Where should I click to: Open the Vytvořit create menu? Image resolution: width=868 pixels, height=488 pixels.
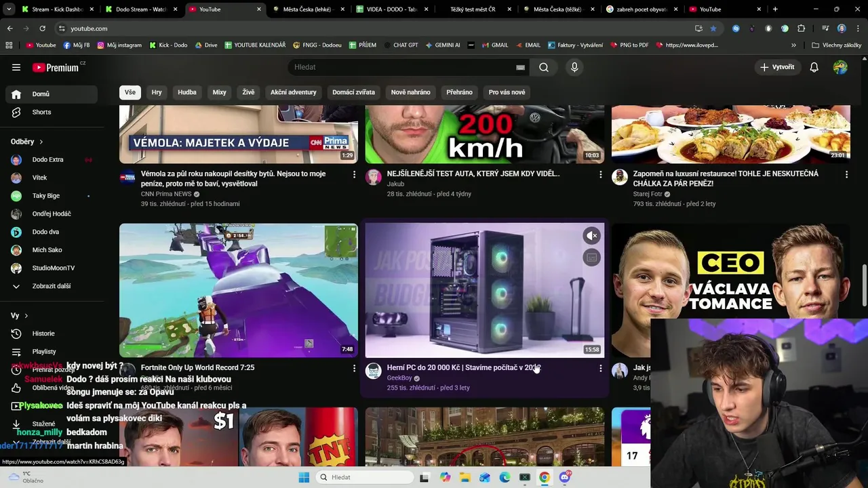click(x=777, y=67)
